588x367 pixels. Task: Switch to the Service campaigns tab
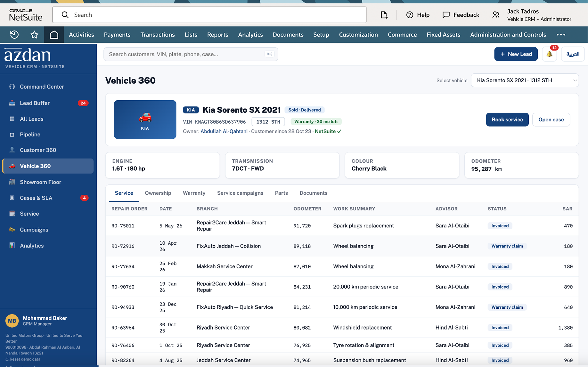click(240, 193)
